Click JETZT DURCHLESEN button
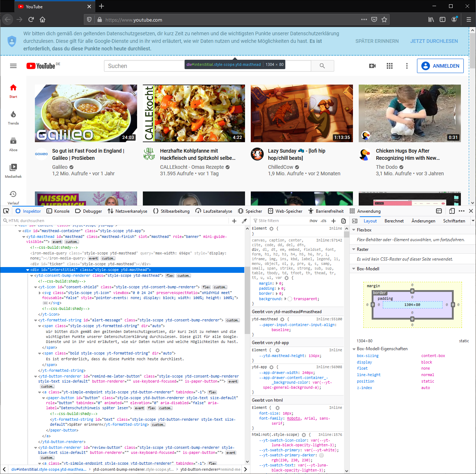 [434, 41]
